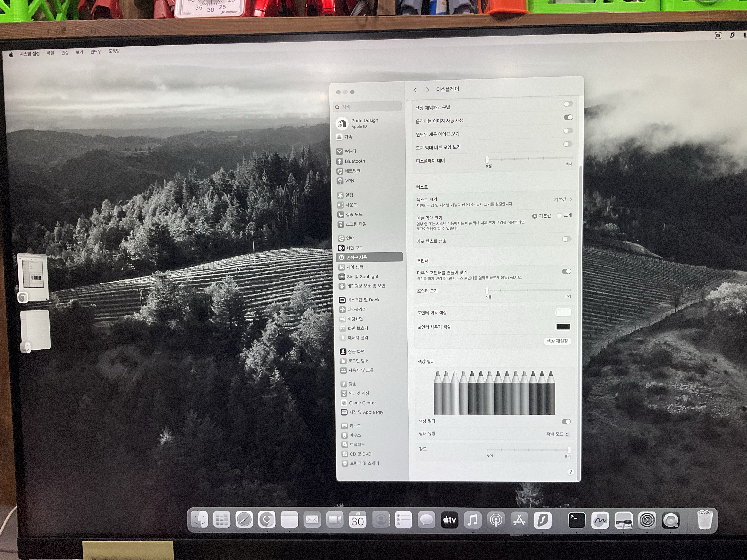Click the Terminal icon in Dock
The width and height of the screenshot is (747, 560).
coord(576,520)
